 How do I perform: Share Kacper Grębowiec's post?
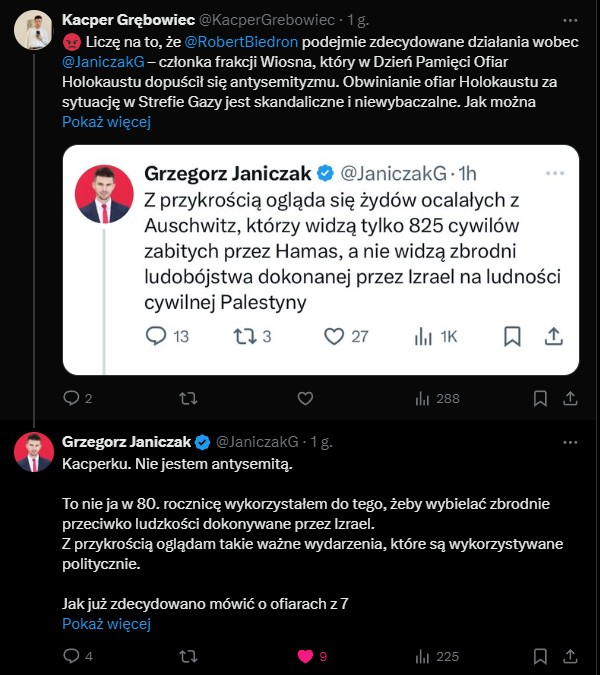pyautogui.click(x=570, y=398)
